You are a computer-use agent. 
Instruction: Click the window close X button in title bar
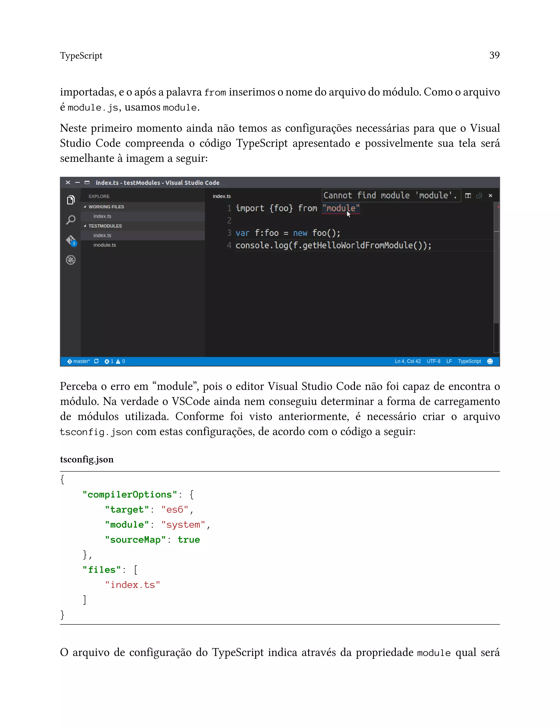pos(68,182)
